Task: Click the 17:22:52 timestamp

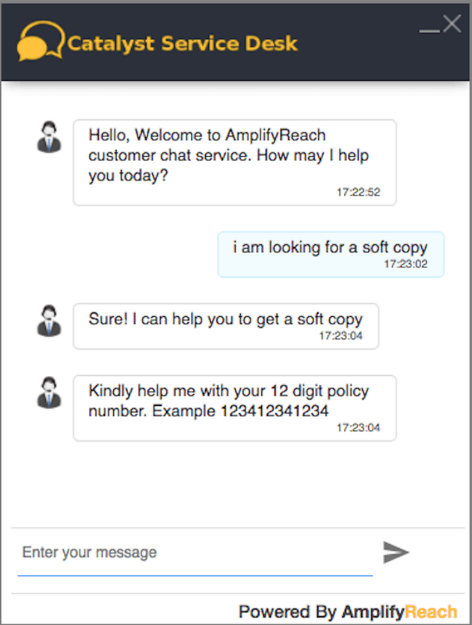Action: click(358, 192)
